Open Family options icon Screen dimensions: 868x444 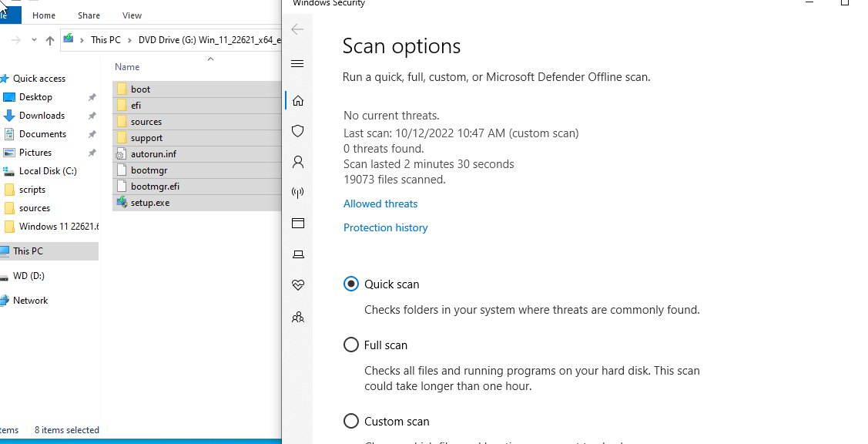tap(298, 317)
